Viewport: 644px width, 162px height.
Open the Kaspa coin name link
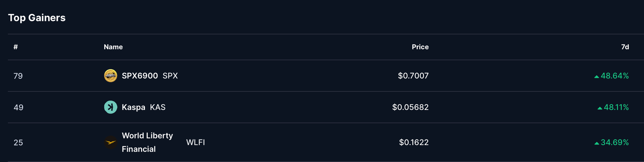133,107
